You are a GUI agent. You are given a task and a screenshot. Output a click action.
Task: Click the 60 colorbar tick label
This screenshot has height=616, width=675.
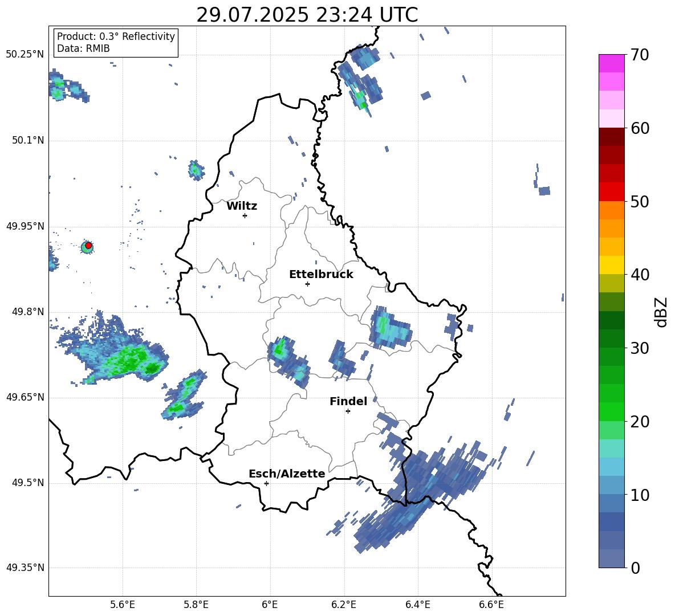point(640,128)
